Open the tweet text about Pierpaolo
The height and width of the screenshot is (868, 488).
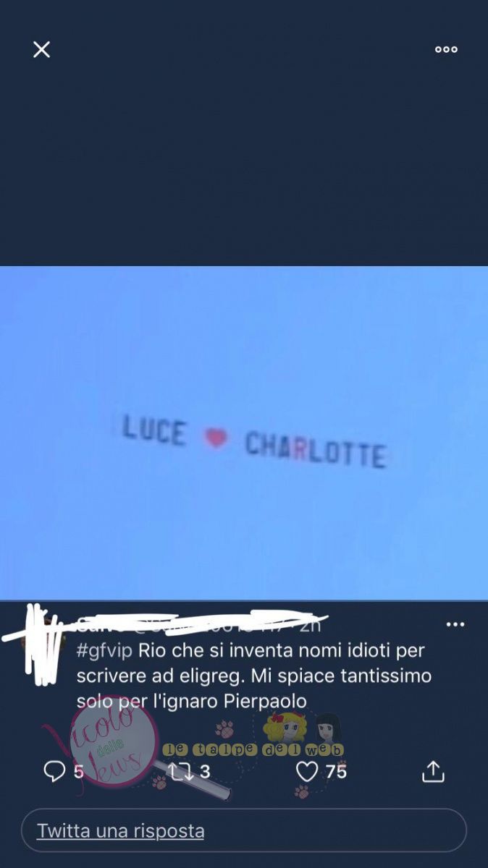pos(254,676)
